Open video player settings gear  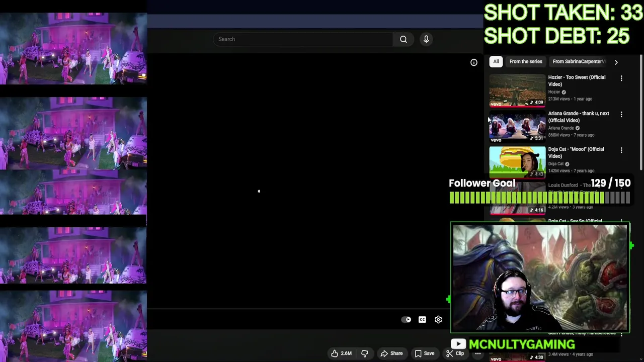(x=438, y=320)
